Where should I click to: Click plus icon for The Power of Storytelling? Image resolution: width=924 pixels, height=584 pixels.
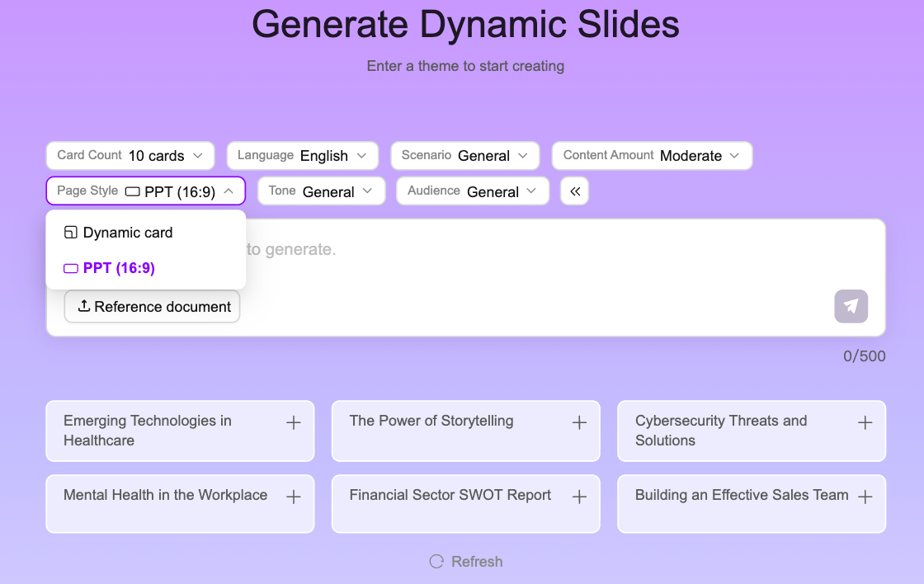coord(579,422)
